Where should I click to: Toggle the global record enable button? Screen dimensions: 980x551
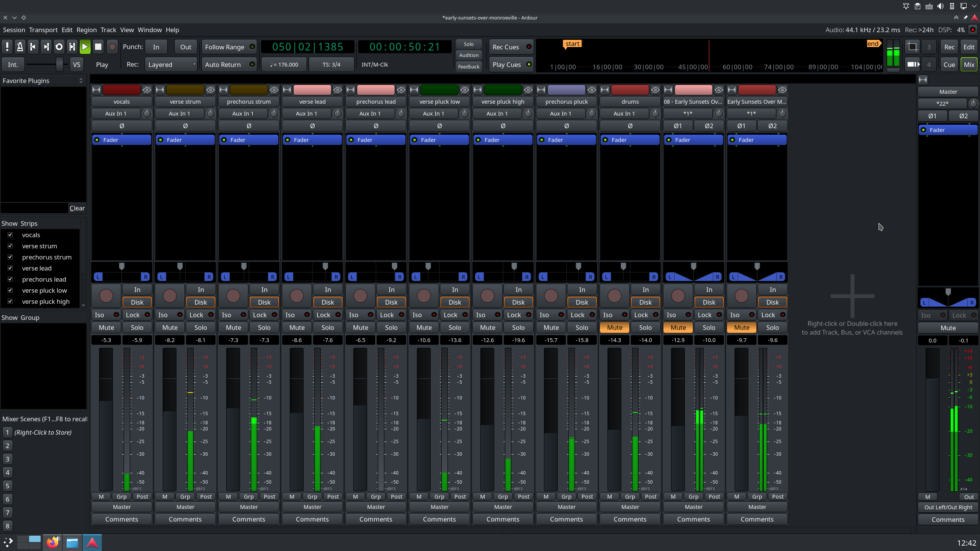pyautogui.click(x=112, y=47)
